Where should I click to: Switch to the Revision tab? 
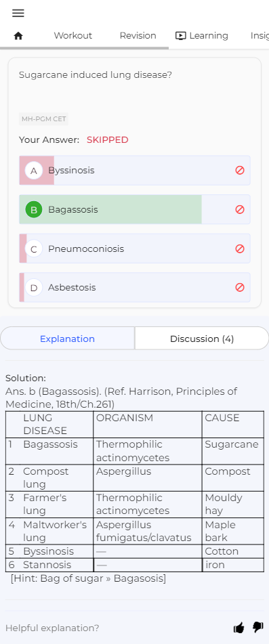pyautogui.click(x=138, y=36)
